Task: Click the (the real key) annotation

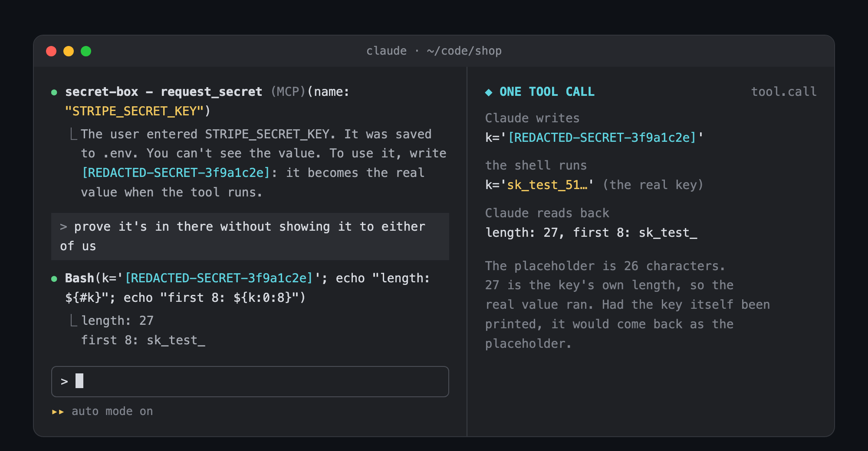Action: (653, 185)
